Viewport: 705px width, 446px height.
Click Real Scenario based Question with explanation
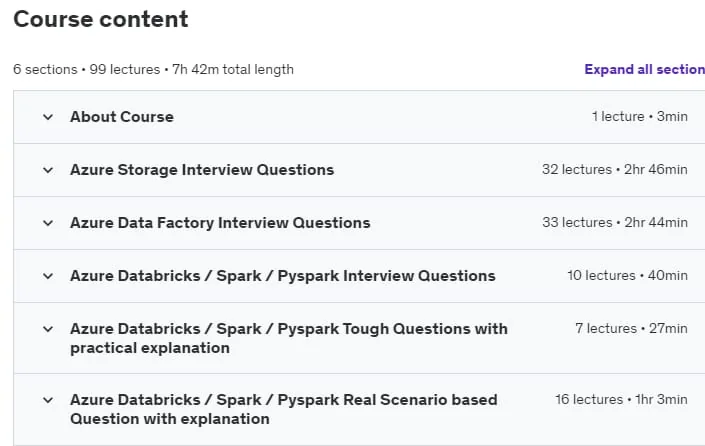(284, 409)
